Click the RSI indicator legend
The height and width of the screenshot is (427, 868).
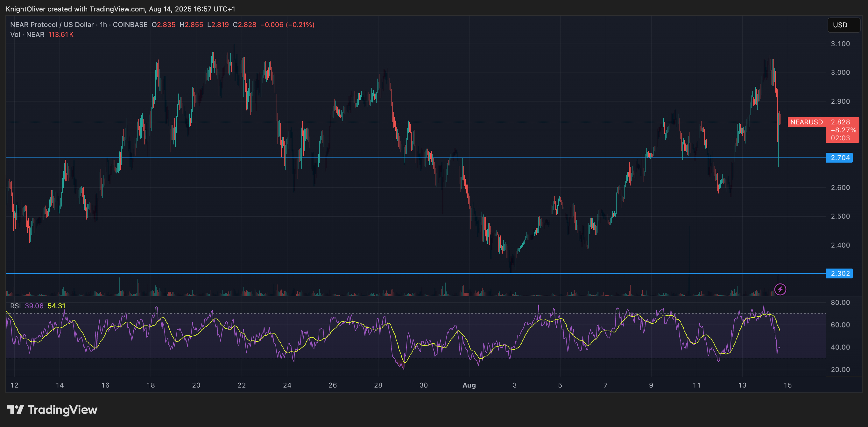pos(15,306)
